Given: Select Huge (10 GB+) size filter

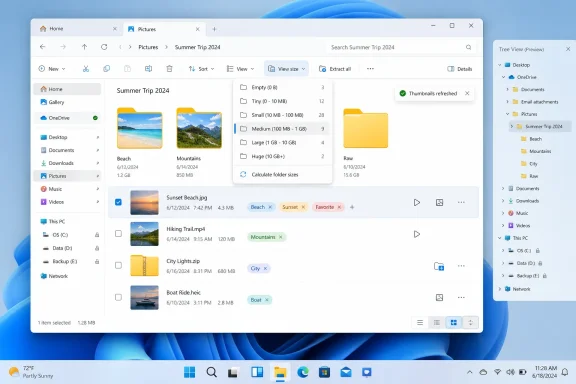Looking at the screenshot, I should pos(282,157).
